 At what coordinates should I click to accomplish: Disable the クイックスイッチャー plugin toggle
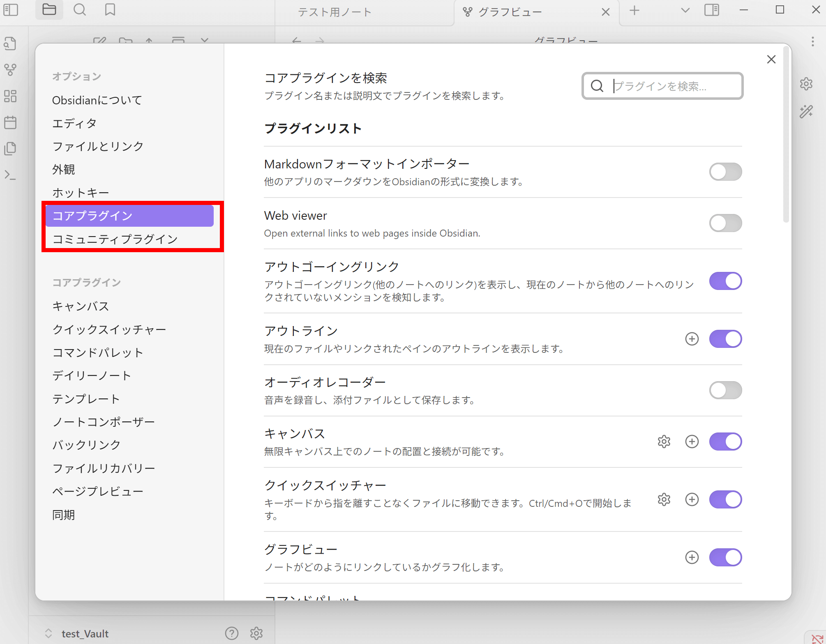click(725, 499)
